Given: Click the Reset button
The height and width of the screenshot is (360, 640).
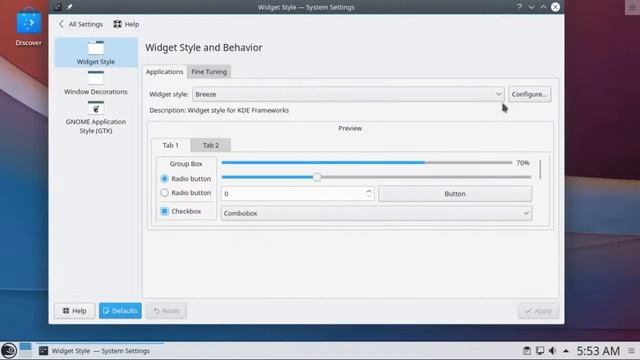Looking at the screenshot, I should [166, 311].
